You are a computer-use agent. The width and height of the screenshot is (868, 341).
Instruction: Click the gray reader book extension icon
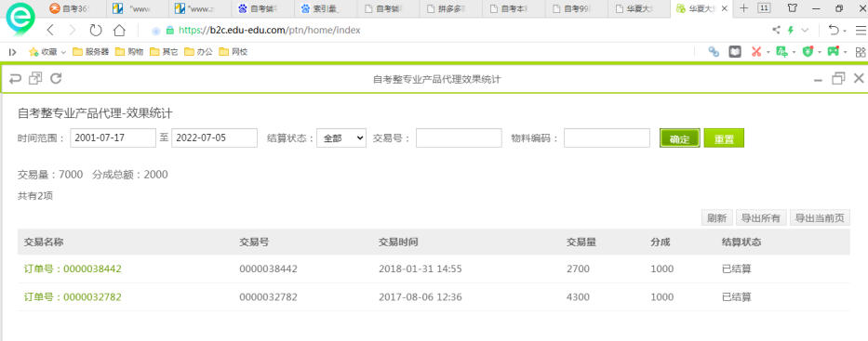pos(735,51)
